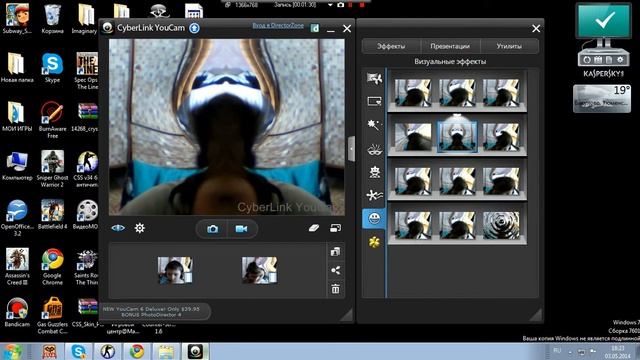Switch to the Презентации tab

pyautogui.click(x=450, y=46)
